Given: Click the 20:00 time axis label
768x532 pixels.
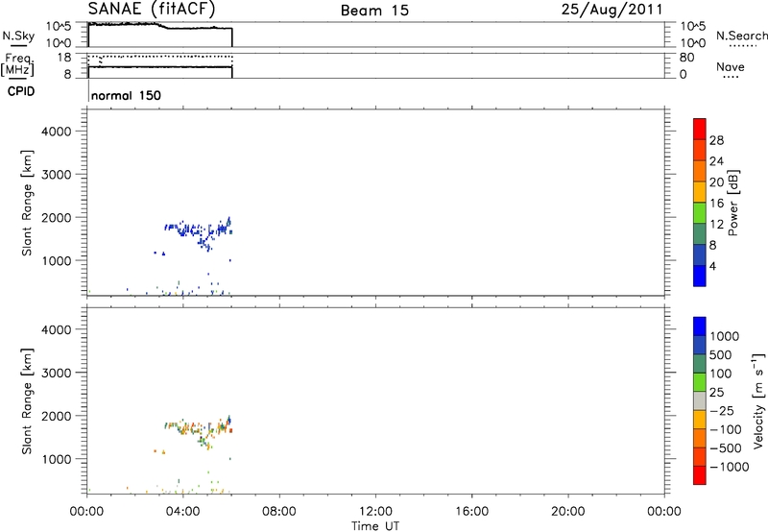Looking at the screenshot, I should [568, 512].
